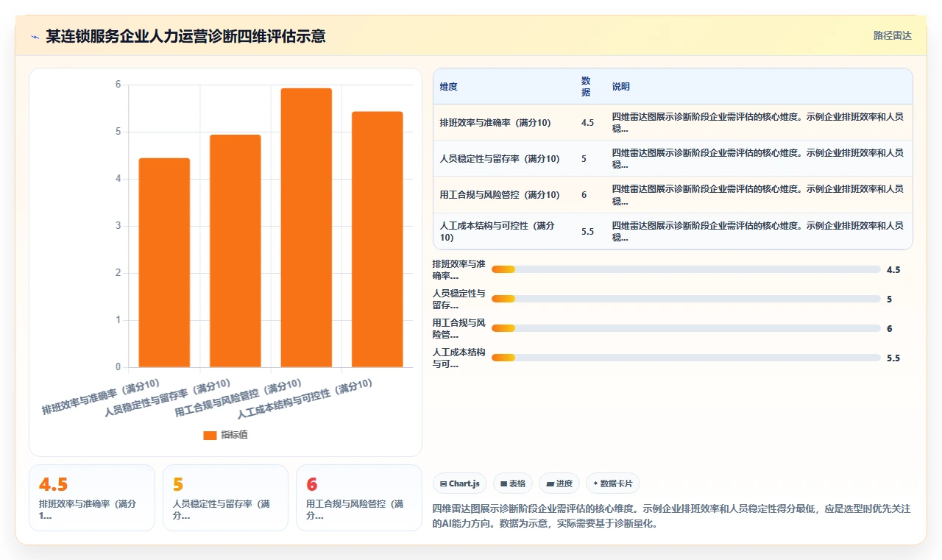Select the 排班效率与准确率 bar in chart
The image size is (942, 560).
(164, 262)
